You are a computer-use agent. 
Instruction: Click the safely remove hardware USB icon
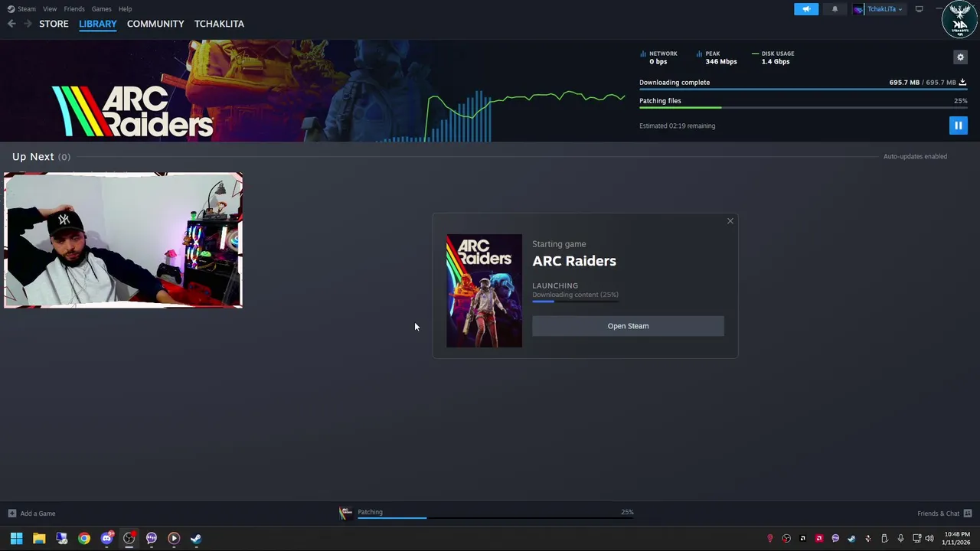[884, 538]
